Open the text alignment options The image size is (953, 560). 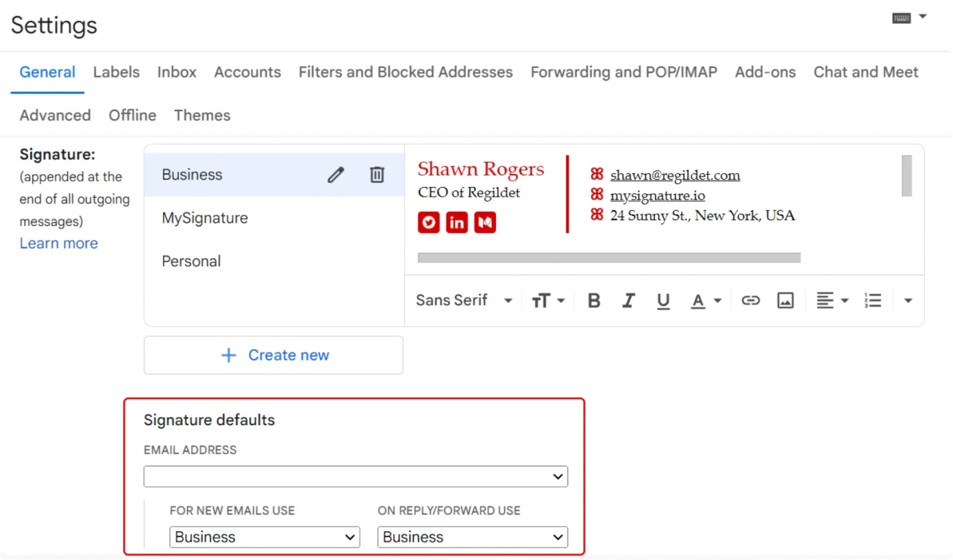point(832,300)
